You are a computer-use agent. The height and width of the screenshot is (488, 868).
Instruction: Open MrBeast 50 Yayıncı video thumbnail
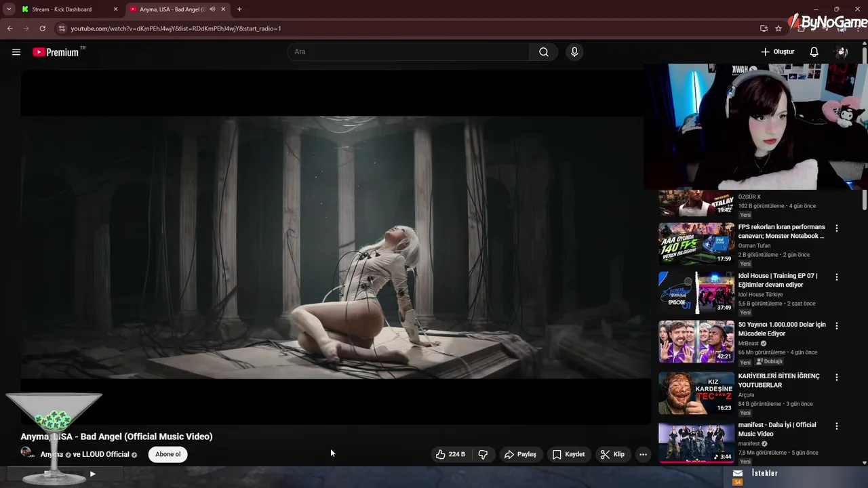pyautogui.click(x=696, y=341)
